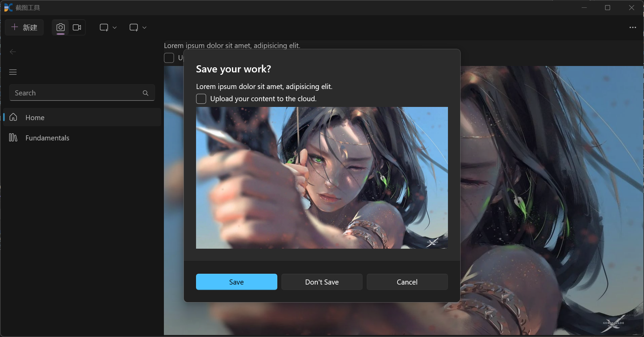Minimize the snipping tool window
The image size is (644, 337).
(x=584, y=7)
